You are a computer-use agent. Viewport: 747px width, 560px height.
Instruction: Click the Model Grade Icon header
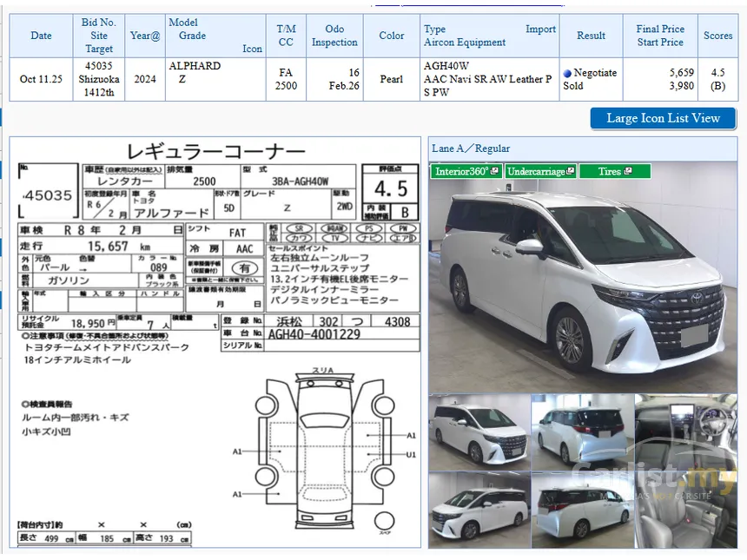click(215, 36)
